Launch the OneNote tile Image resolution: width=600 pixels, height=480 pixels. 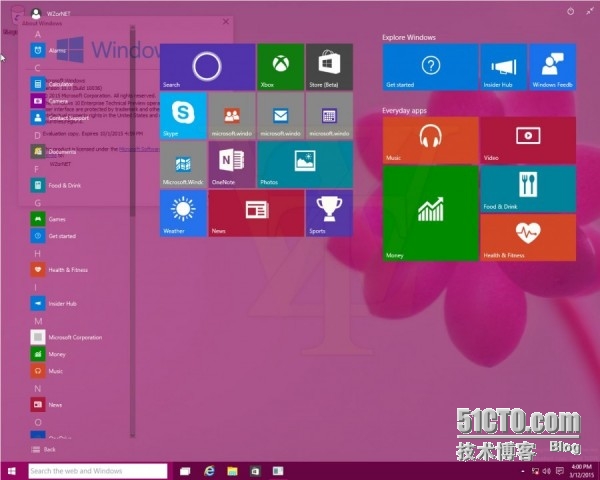(232, 164)
